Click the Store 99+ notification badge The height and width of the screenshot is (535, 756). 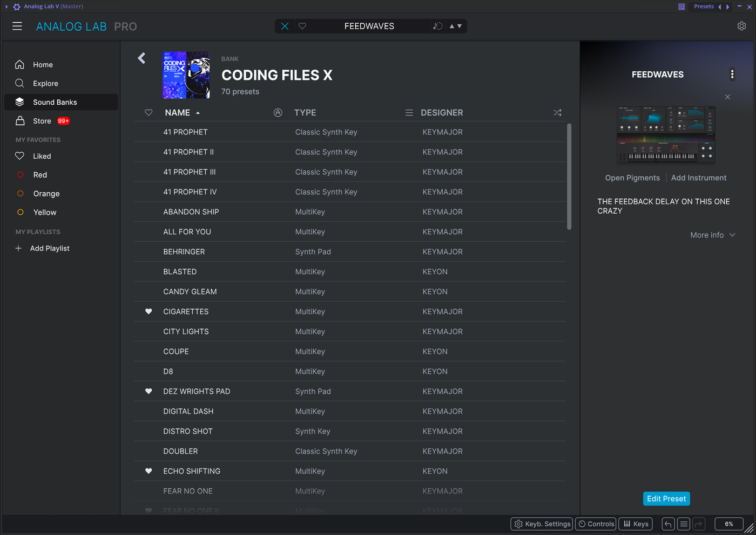point(64,121)
